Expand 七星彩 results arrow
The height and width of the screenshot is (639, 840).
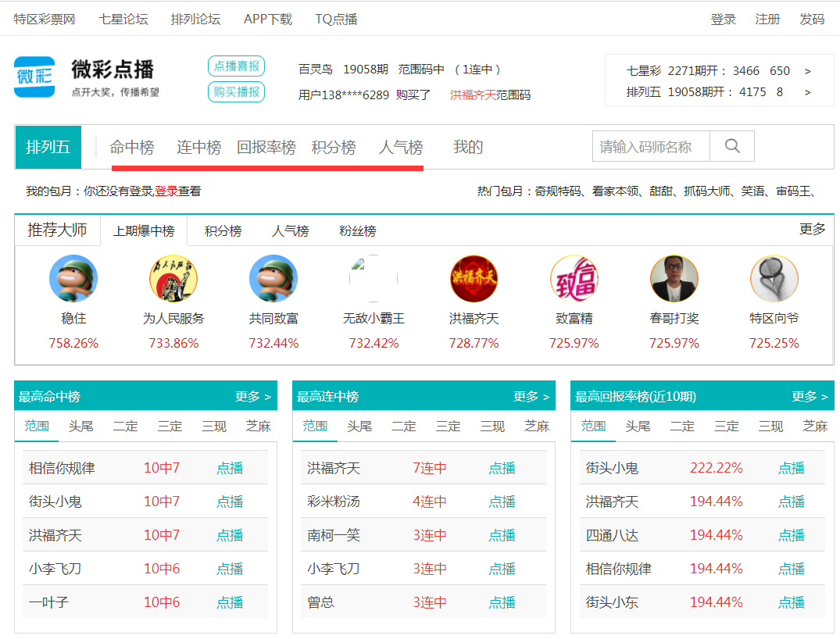click(x=807, y=71)
